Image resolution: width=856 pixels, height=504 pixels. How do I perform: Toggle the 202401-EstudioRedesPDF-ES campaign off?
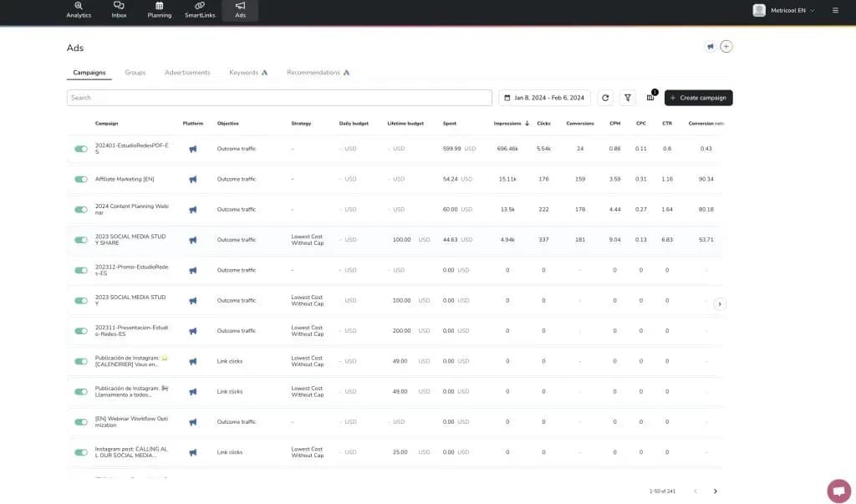81,149
